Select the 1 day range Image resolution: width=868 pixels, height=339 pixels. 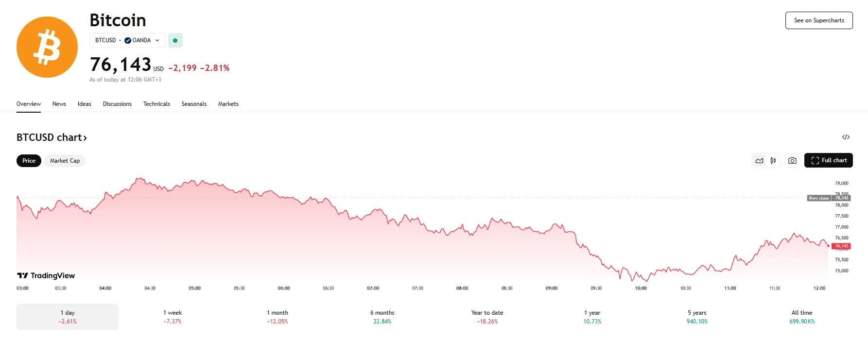(68, 317)
